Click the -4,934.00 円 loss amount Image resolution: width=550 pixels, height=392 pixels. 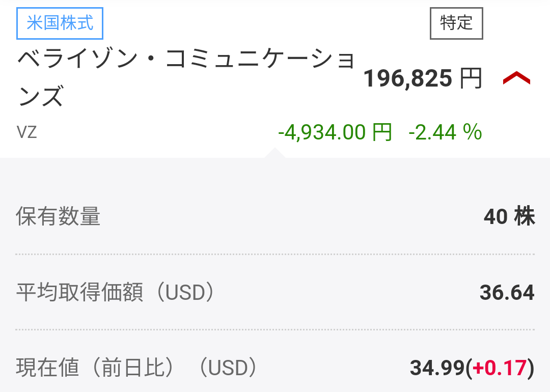click(x=335, y=132)
